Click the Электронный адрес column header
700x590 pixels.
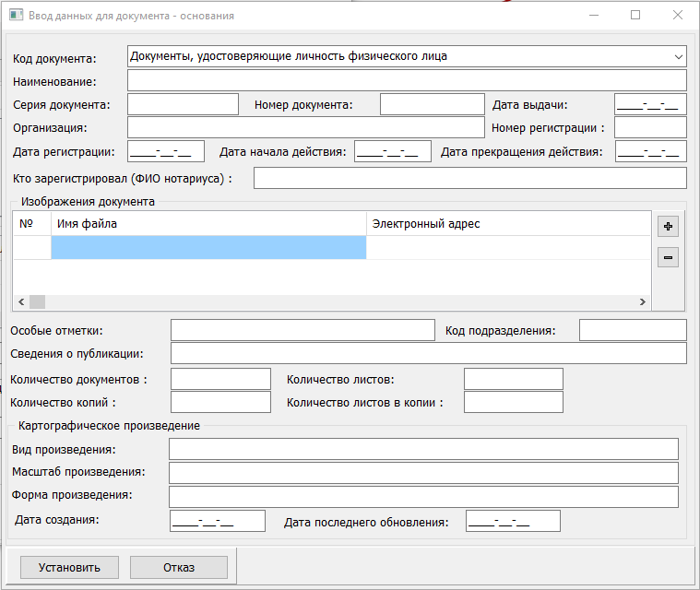(x=507, y=224)
